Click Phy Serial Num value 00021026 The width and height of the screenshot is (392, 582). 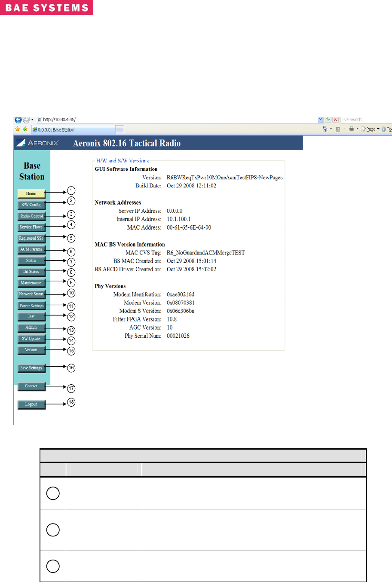click(x=178, y=336)
